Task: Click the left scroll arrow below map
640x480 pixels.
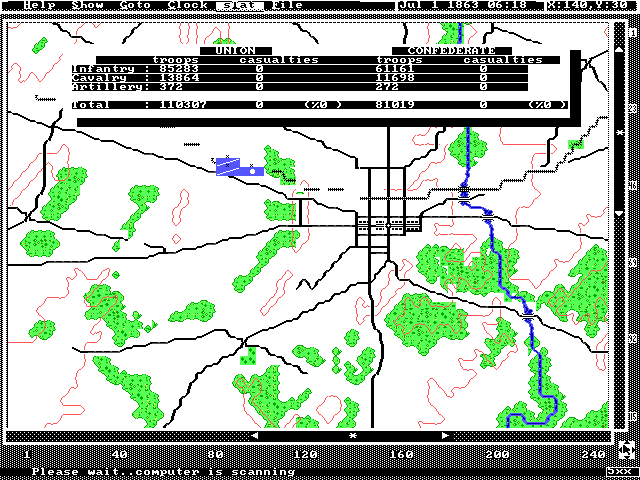Action: pos(254,436)
